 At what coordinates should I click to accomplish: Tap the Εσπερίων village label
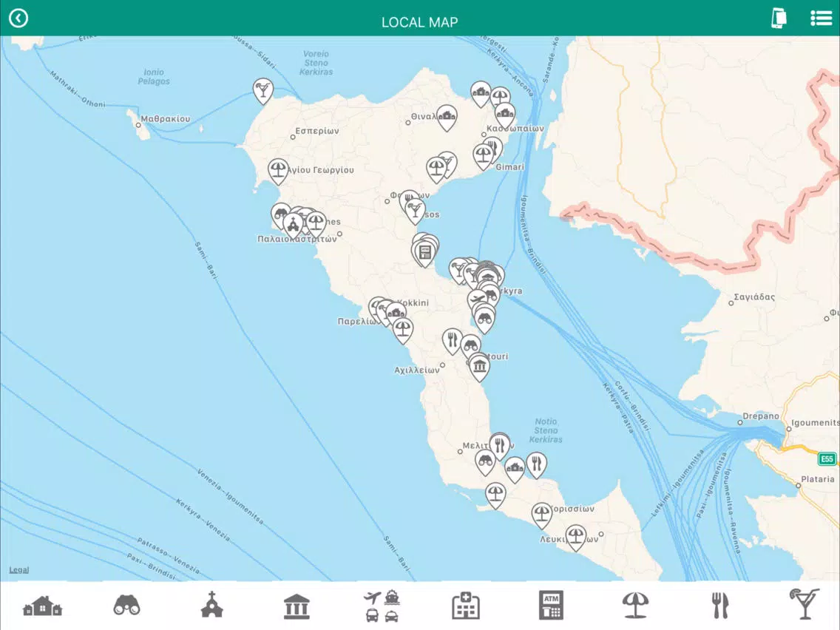[x=317, y=131]
